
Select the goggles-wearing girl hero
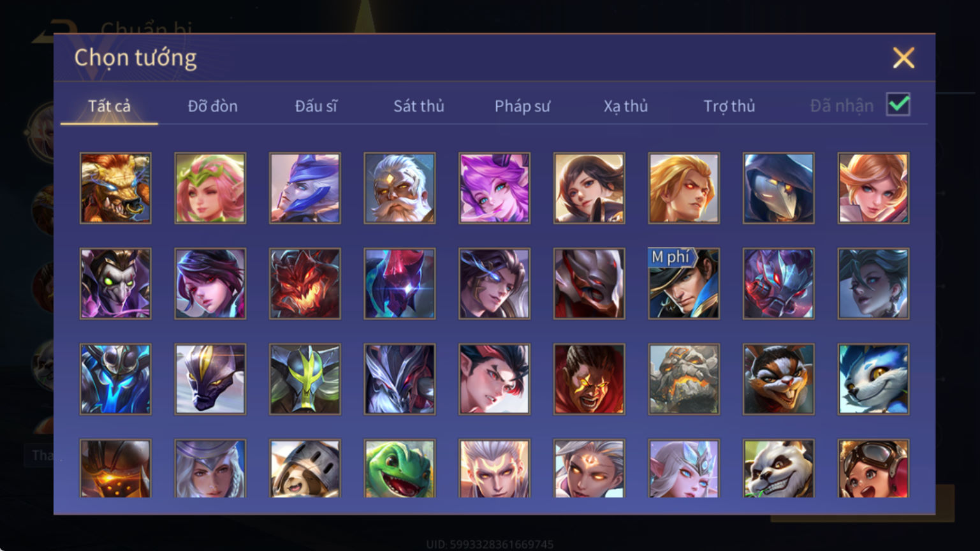click(874, 469)
